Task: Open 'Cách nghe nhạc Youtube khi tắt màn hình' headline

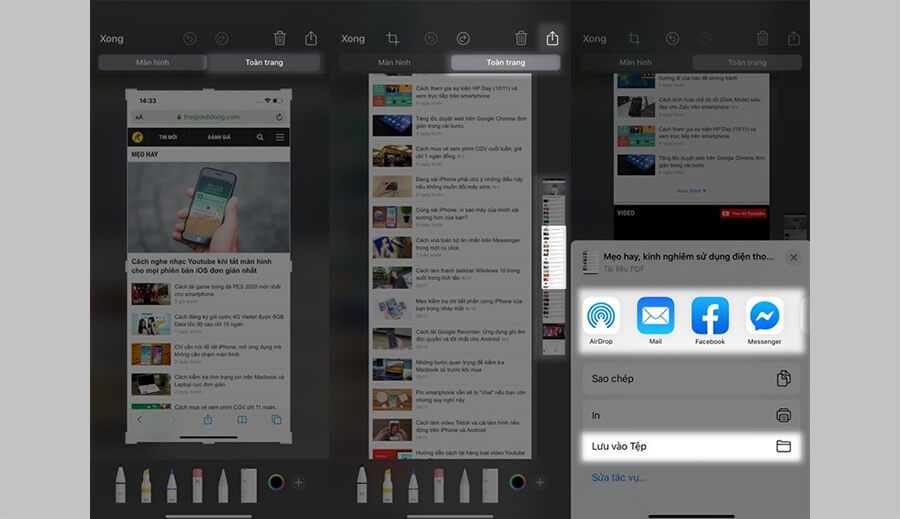Action: coord(201,266)
